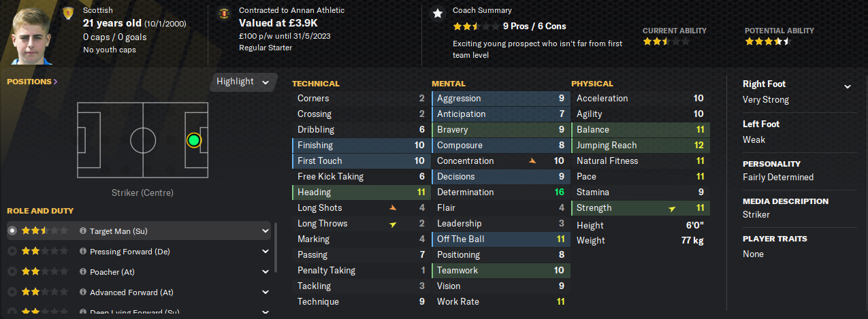This screenshot has width=868, height=319.
Task: Select the Poacher (At) radio button
Action: [x=12, y=272]
